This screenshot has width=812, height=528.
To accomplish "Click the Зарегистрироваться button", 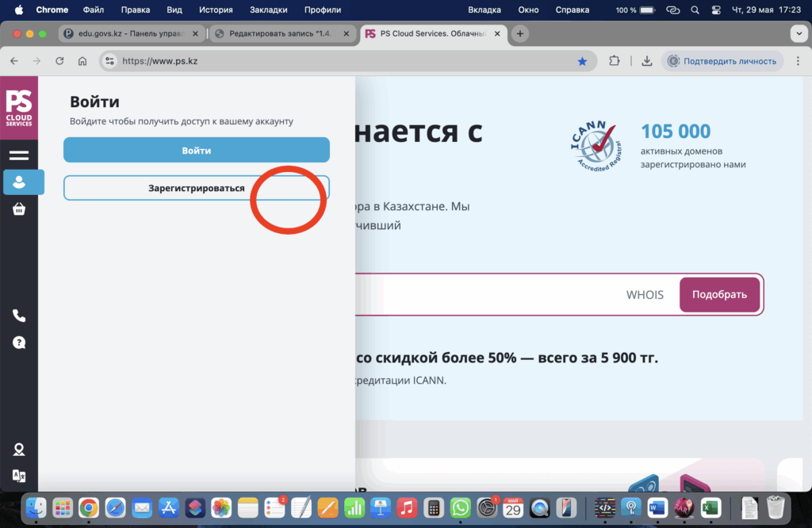I will tap(196, 189).
